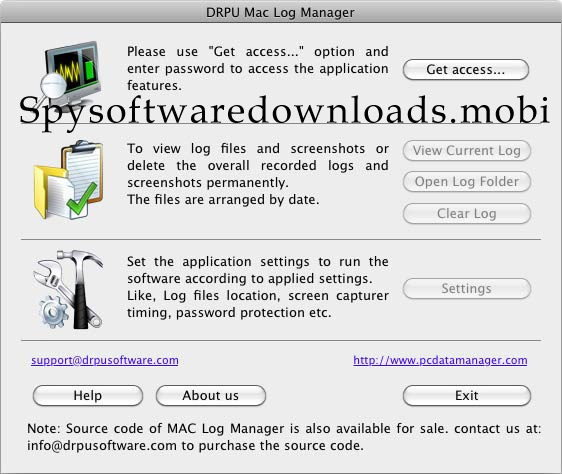This screenshot has width=562, height=474.
Task: Show the About us information
Action: click(x=211, y=396)
